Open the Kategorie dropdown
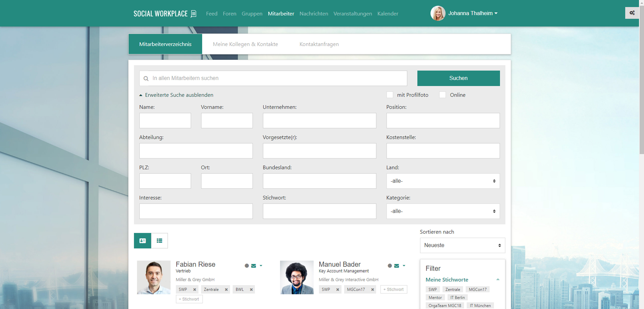This screenshot has width=644, height=309. tap(443, 211)
